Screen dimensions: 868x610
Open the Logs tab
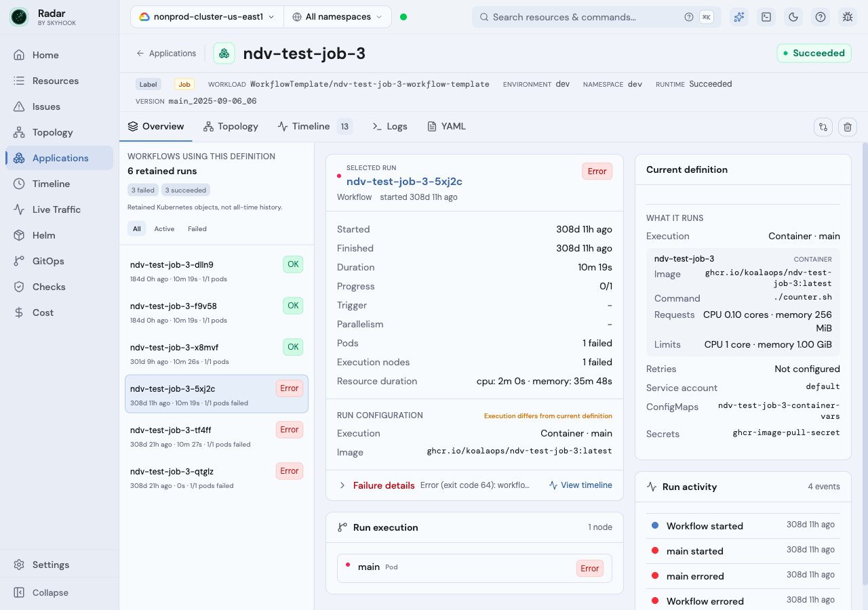coord(390,126)
